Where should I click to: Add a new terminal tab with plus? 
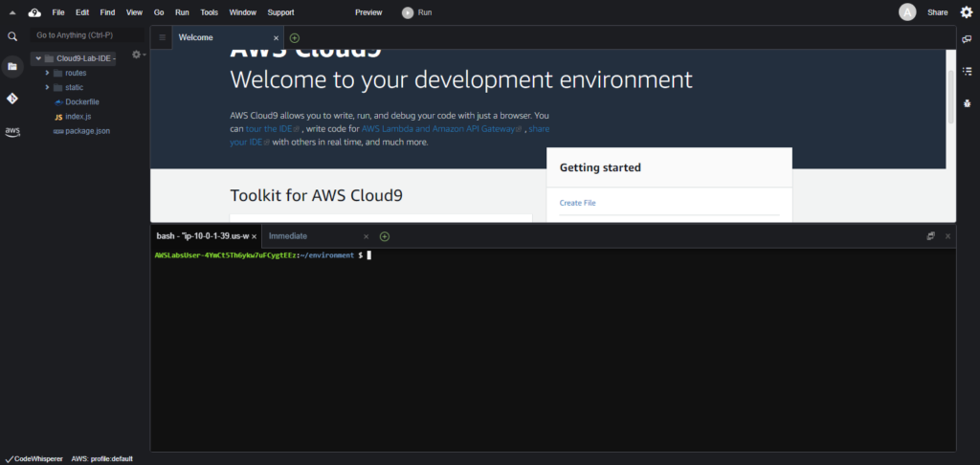[x=385, y=236]
